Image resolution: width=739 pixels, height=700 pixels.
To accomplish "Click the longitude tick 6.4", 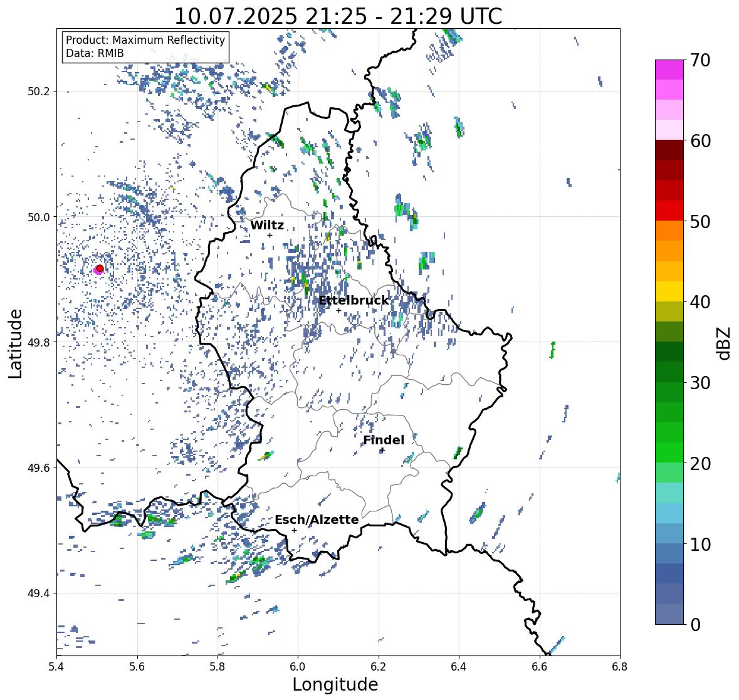I will (459, 667).
